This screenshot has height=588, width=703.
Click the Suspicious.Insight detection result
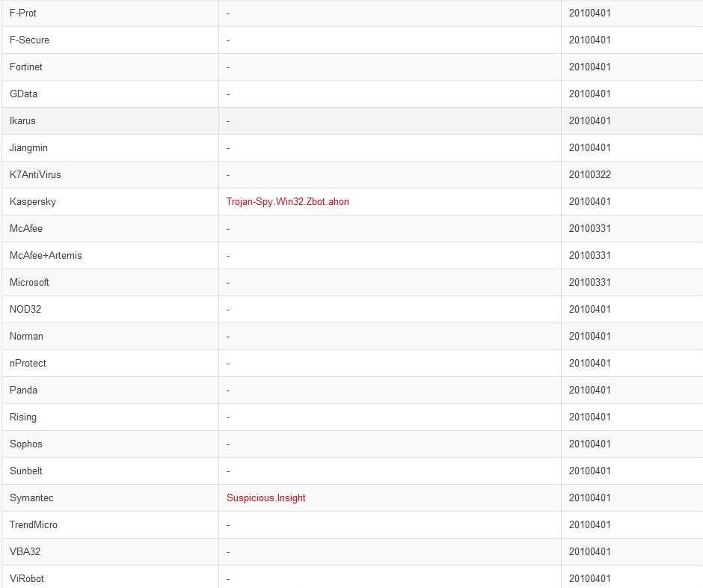tap(265, 497)
